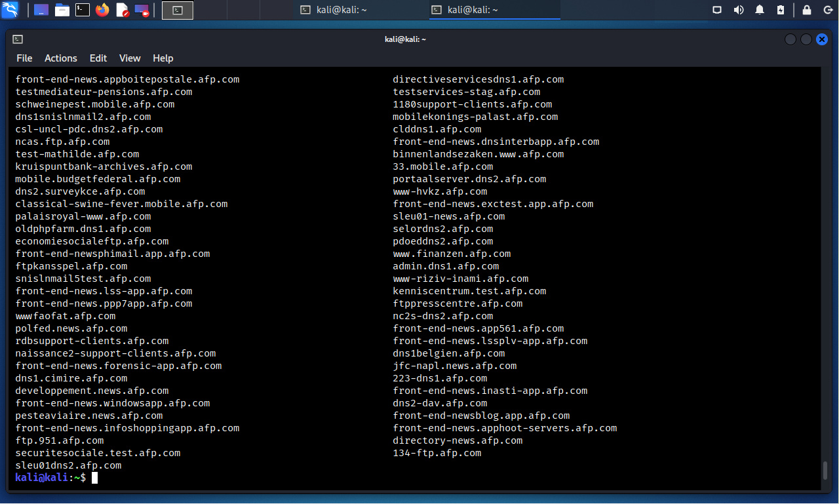Start the screen recorder from the panel

point(142,10)
